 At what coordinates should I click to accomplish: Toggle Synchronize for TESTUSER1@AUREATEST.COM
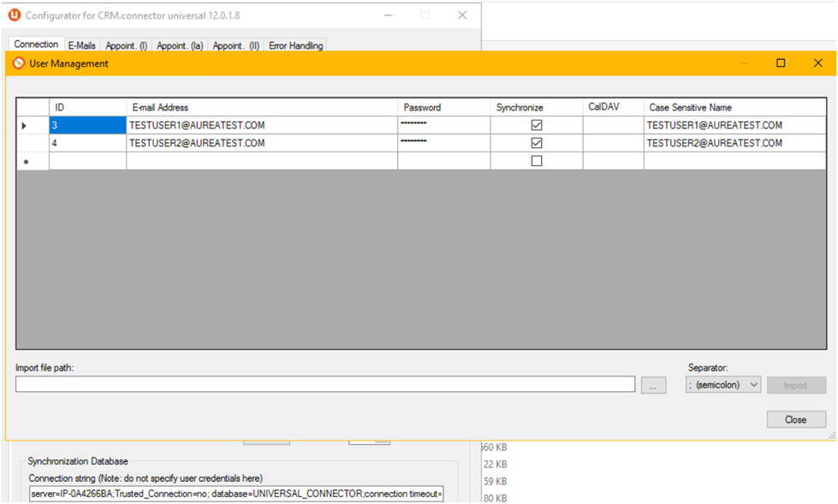(537, 125)
